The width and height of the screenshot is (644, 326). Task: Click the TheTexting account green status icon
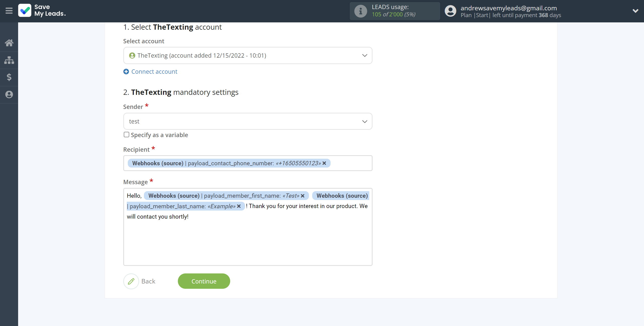132,56
